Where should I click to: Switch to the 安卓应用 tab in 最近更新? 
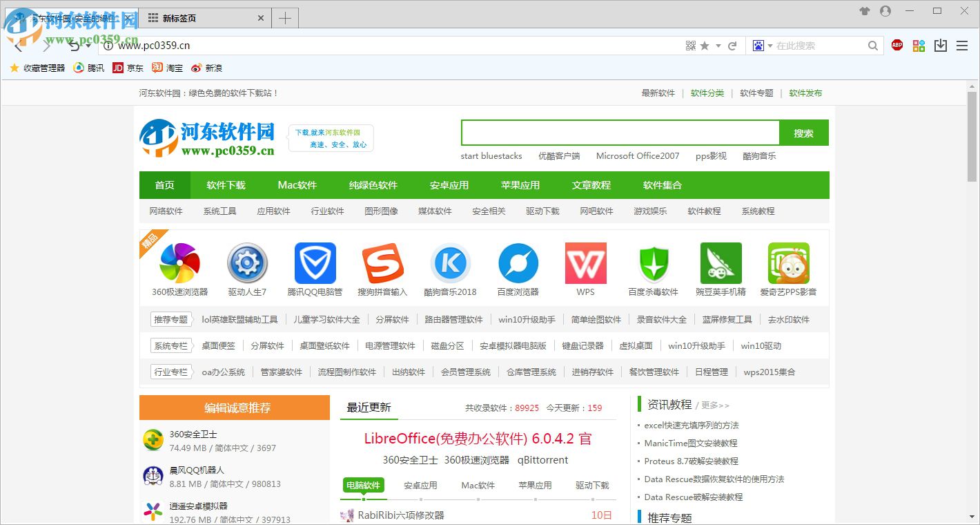pos(420,485)
